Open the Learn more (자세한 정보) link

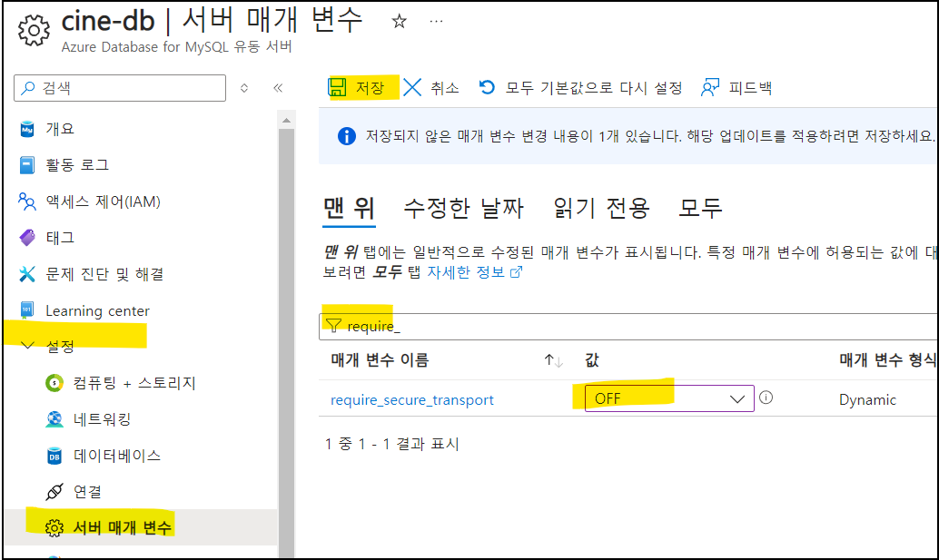tap(474, 272)
